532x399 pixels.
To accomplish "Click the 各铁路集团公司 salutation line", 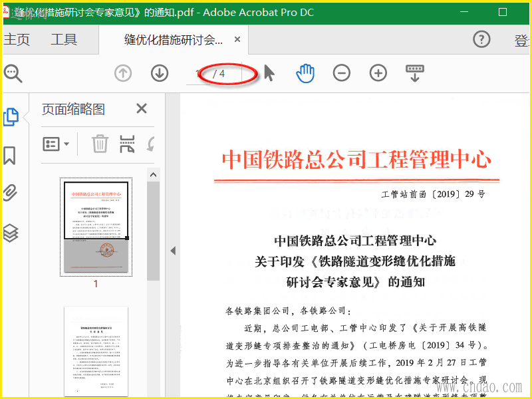I will [x=289, y=311].
